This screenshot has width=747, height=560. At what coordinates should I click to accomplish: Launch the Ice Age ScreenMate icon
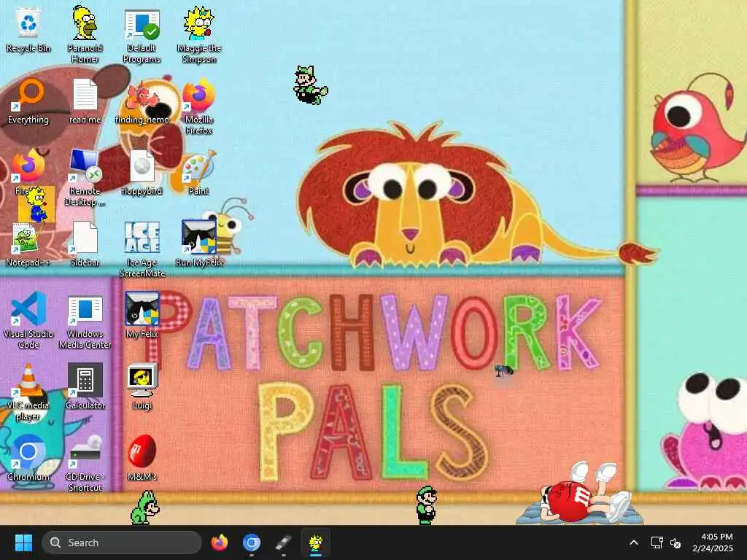pos(142,249)
